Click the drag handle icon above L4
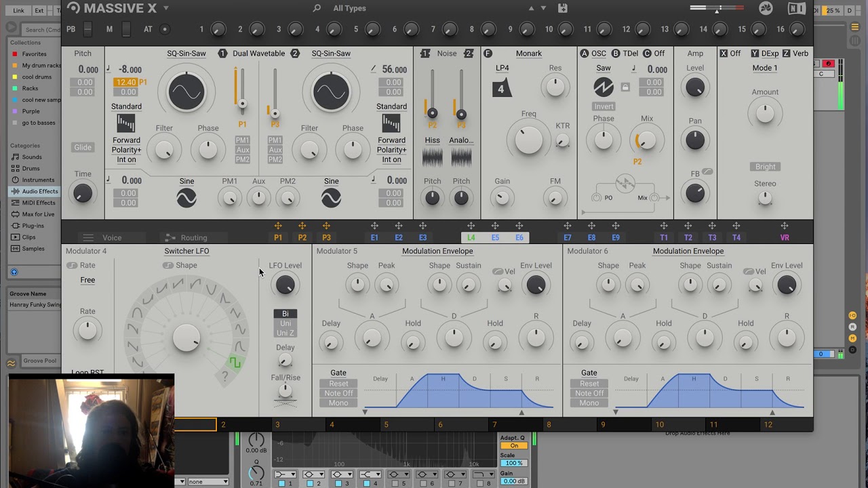The image size is (868, 488). (x=471, y=226)
